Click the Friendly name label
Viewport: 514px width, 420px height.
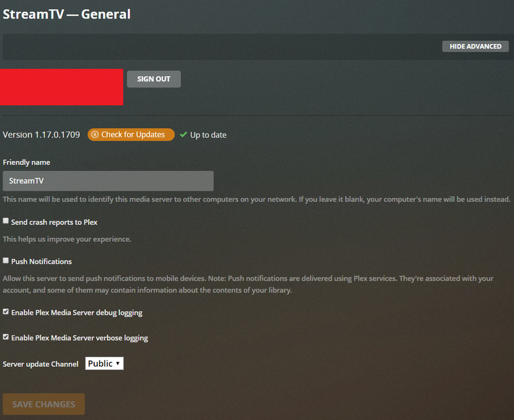point(26,162)
